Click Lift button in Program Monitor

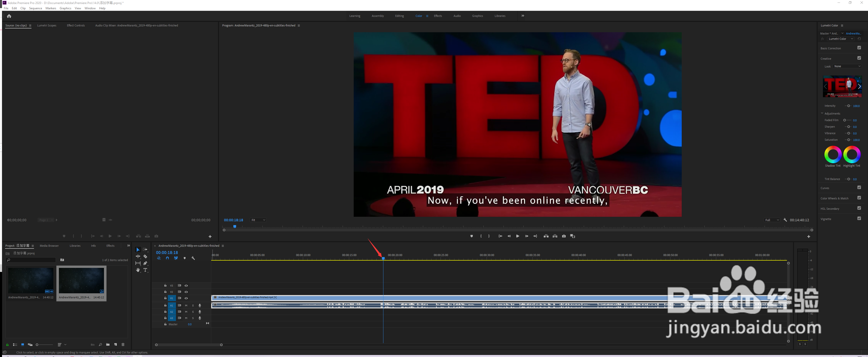point(546,236)
